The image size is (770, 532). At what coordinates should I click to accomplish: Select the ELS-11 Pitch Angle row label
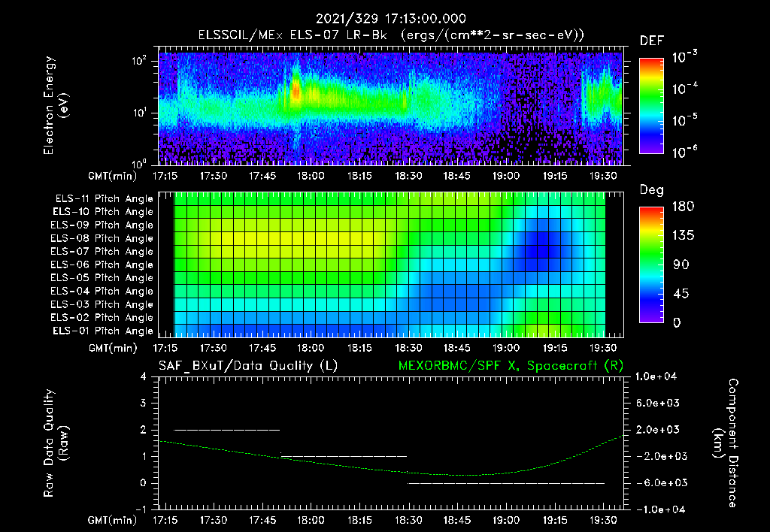pos(104,199)
